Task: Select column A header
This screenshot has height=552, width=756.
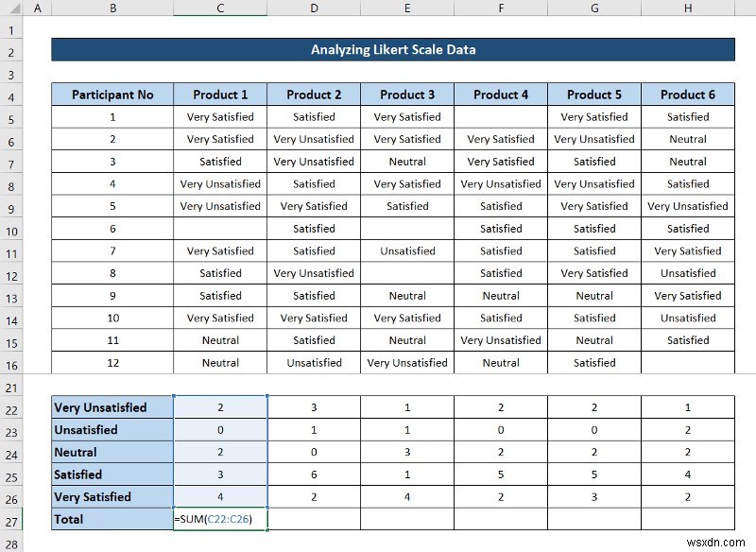Action: pos(38,8)
